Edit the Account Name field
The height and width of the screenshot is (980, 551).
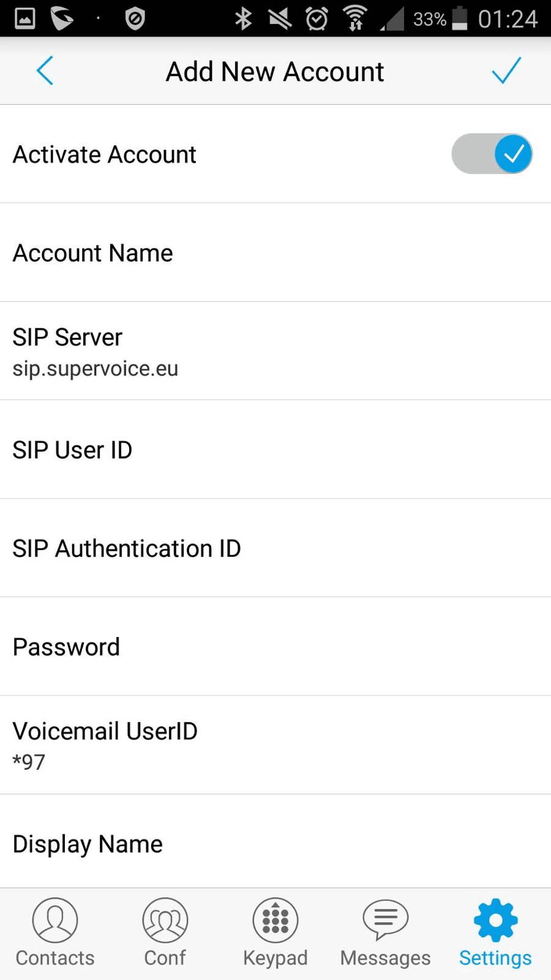tap(275, 252)
